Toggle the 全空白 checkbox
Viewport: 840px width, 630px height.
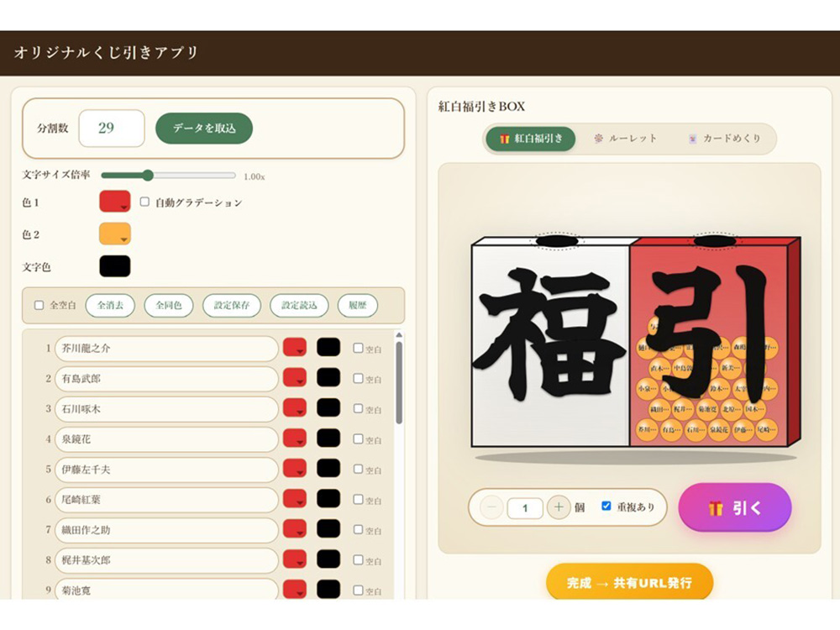pos(39,305)
